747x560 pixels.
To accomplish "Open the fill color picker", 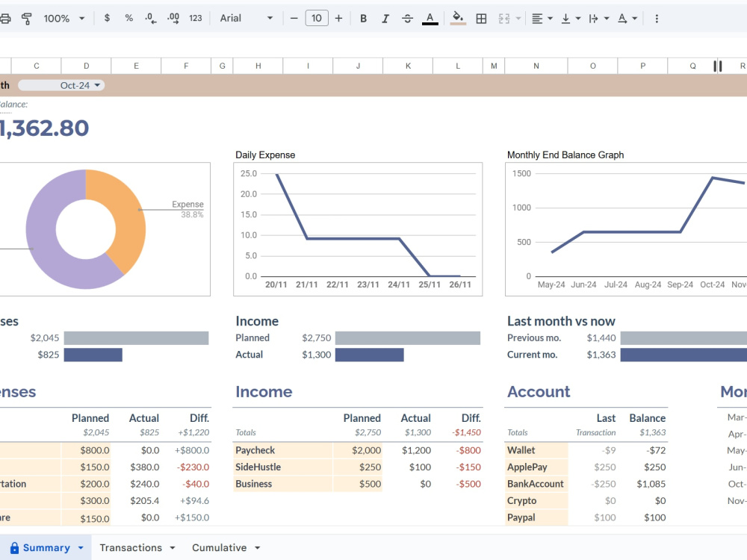I will [x=458, y=18].
